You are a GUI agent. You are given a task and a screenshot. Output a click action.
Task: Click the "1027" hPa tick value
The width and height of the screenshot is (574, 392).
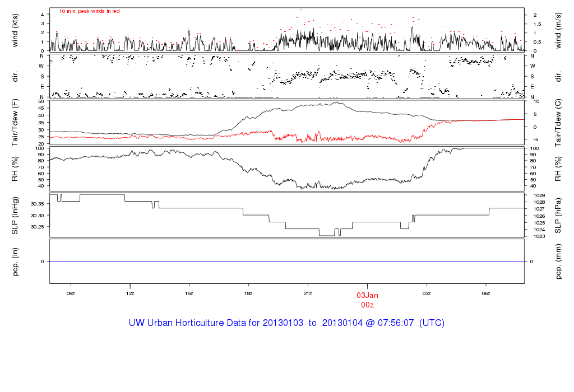539,209
